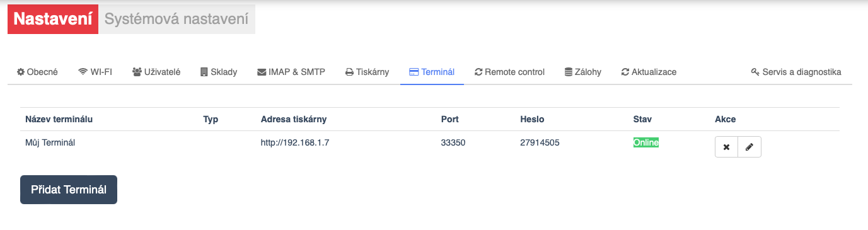The width and height of the screenshot is (868, 230).
Task: Click the building icon beside Sklady
Action: (x=204, y=72)
